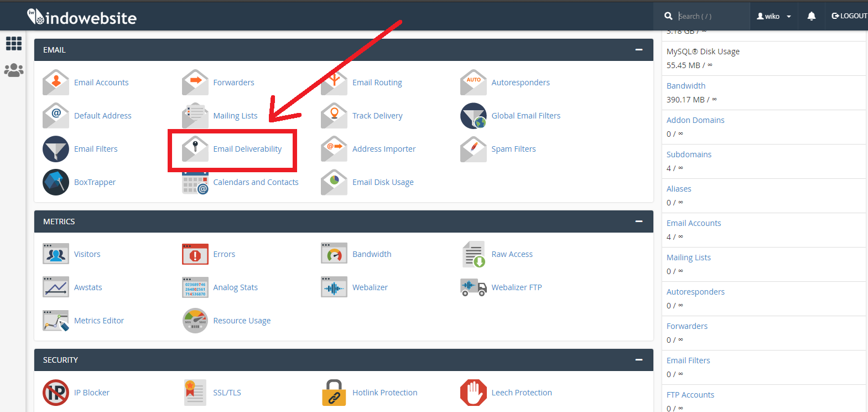This screenshot has height=412, width=868.
Task: Open the IP Blocker icon
Action: tap(56, 393)
